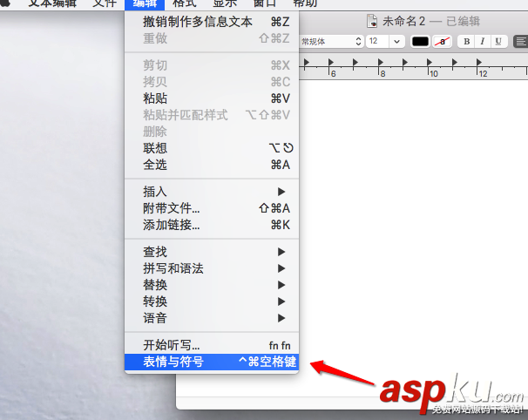This screenshot has height=420, width=528.
Task: Click the ruler tab stop near 10
Action: [429, 63]
